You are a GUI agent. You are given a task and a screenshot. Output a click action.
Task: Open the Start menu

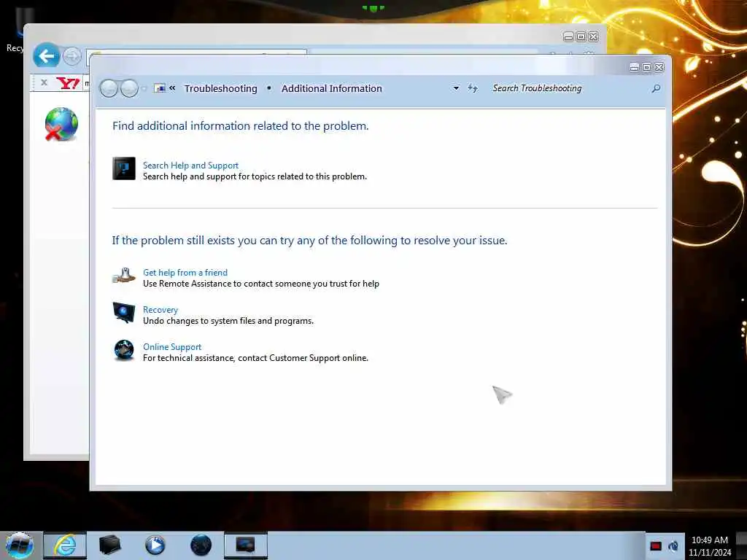(x=20, y=545)
